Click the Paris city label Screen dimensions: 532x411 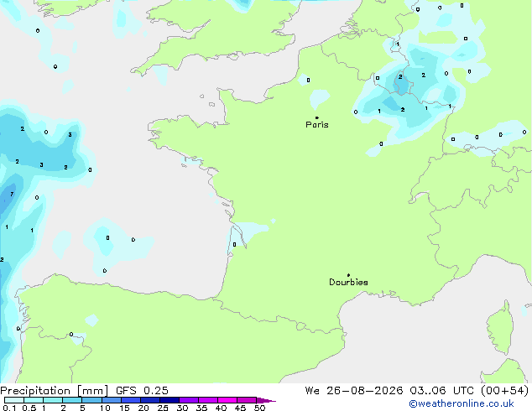(x=317, y=125)
